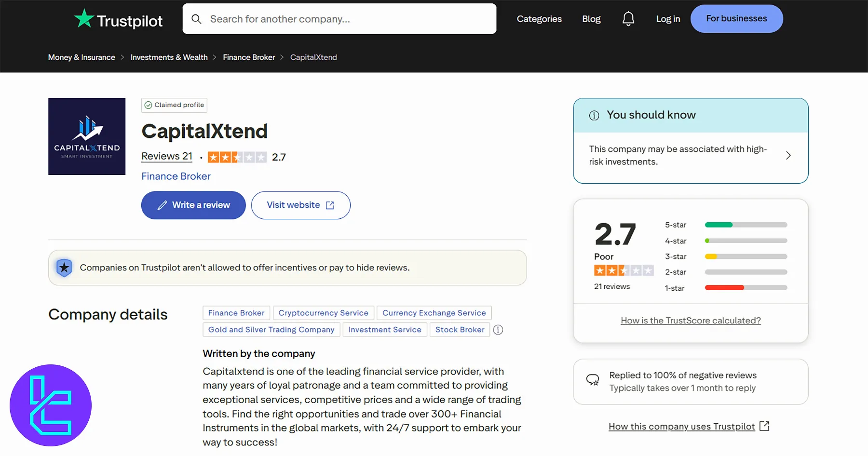The height and width of the screenshot is (456, 868).
Task: Click the Trustpilot star logo
Action: pos(84,19)
